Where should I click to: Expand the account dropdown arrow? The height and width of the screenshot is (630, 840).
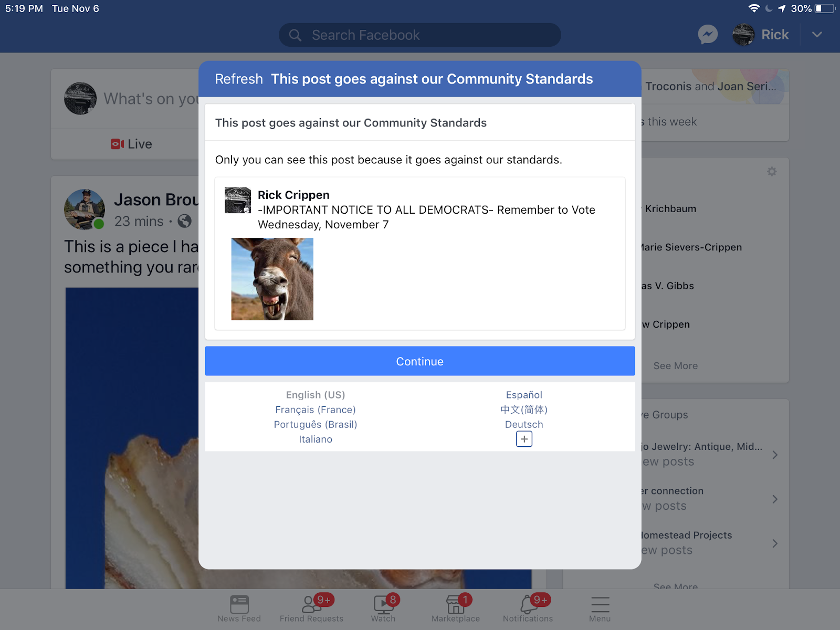(817, 35)
